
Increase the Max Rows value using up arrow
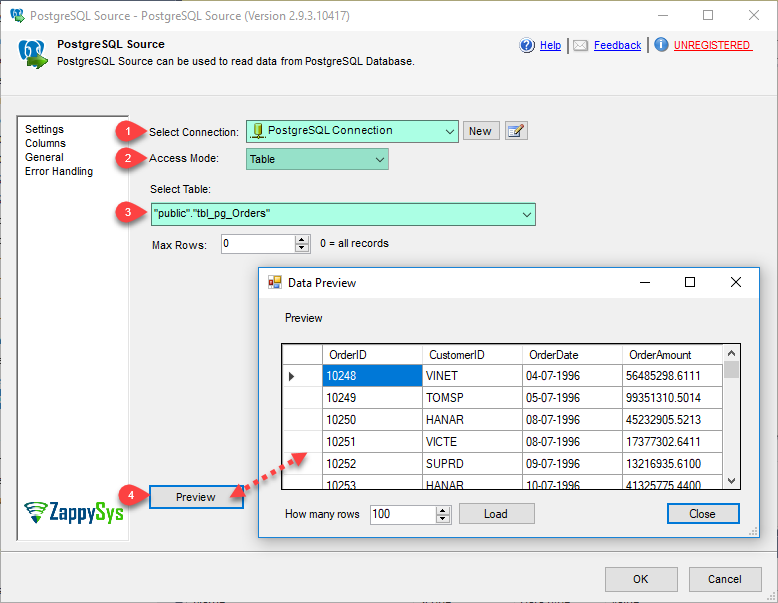(302, 239)
